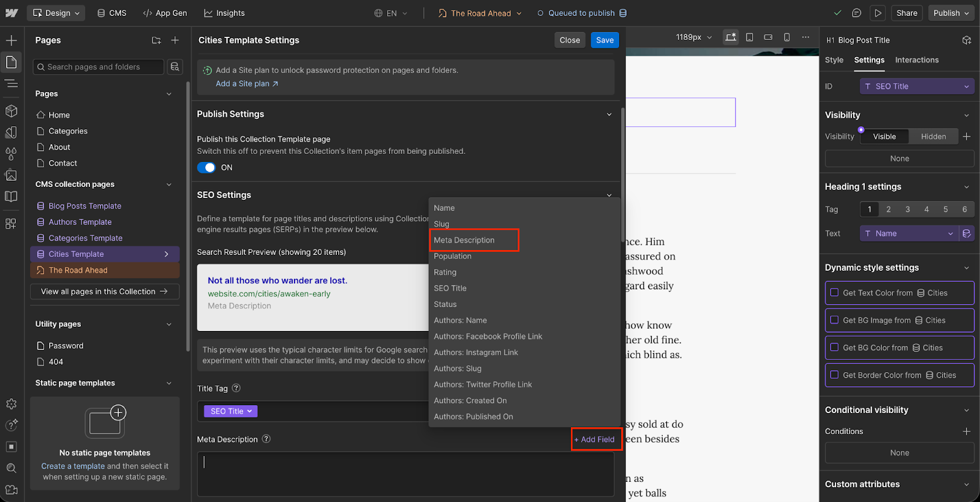Set visibility to Visible
This screenshot has height=502, width=980.
884,137
